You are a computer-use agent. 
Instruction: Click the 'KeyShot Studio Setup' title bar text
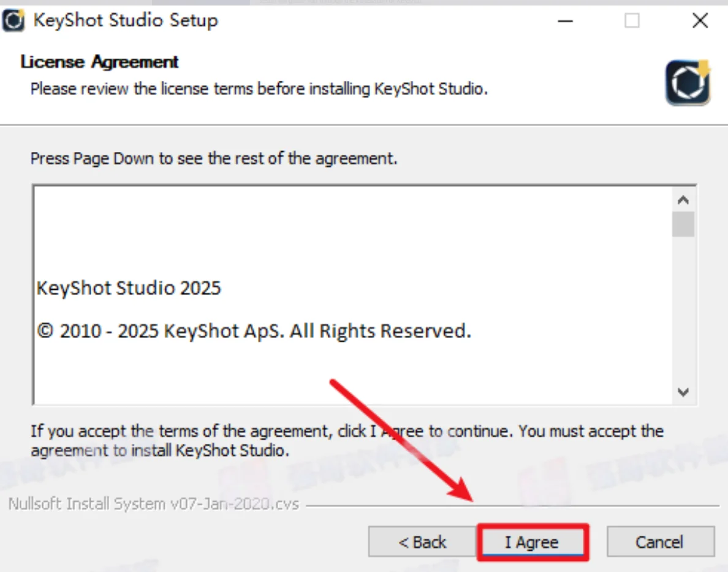click(126, 21)
